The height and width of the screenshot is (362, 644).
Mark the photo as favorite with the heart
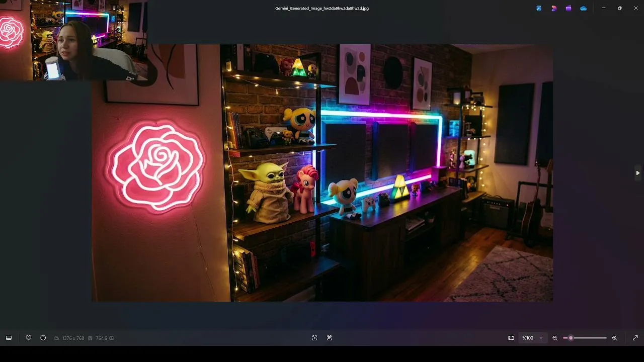coord(28,338)
